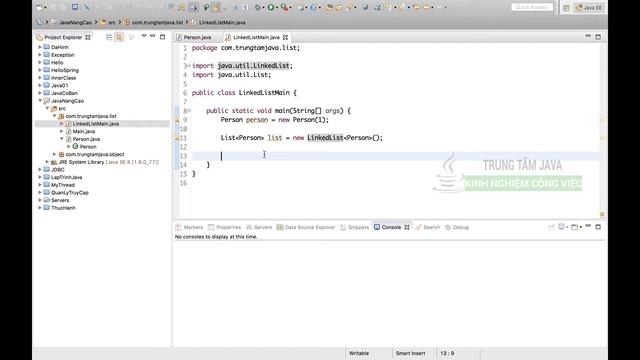Collapse the JavaNangCao project
Image resolution: width=640 pixels, height=360 pixels.
point(40,100)
